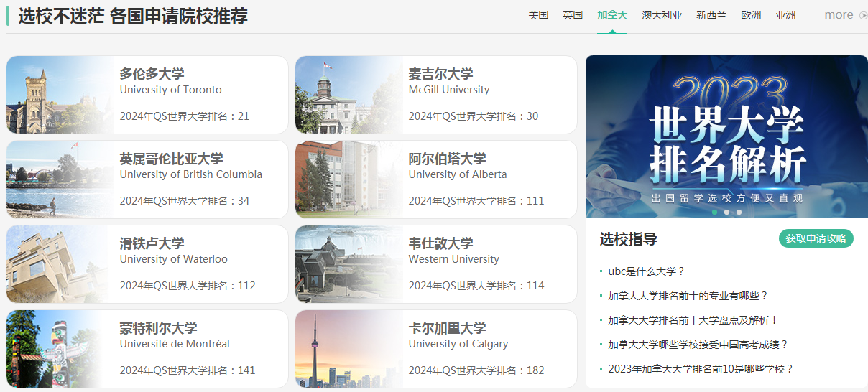Image resolution: width=868 pixels, height=392 pixels.
Task: Click the QS ranking 114 line
Action: click(476, 286)
